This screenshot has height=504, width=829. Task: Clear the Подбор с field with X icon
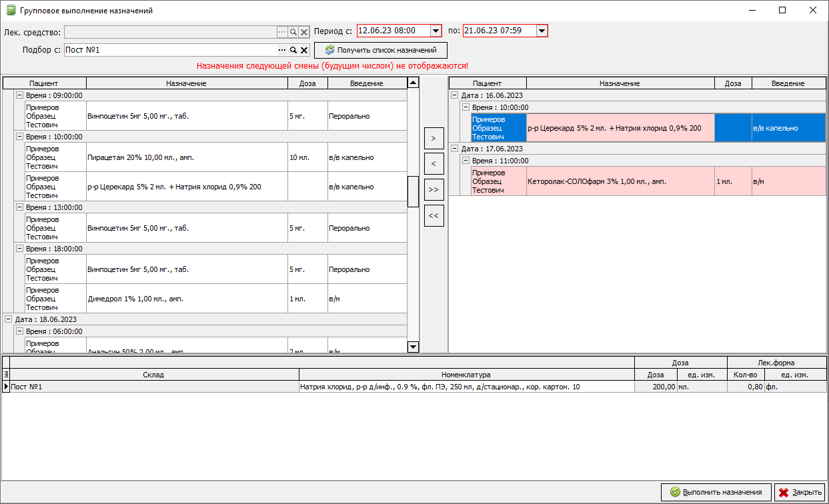point(304,50)
